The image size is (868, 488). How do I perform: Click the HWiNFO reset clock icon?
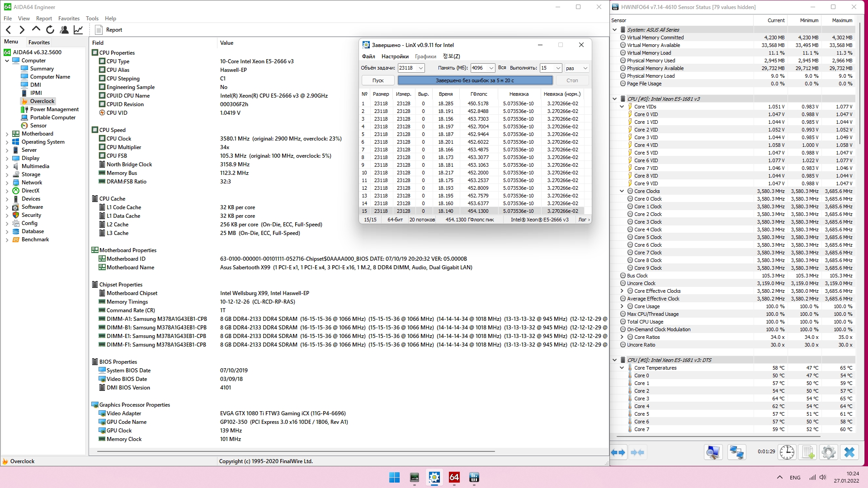point(787,452)
